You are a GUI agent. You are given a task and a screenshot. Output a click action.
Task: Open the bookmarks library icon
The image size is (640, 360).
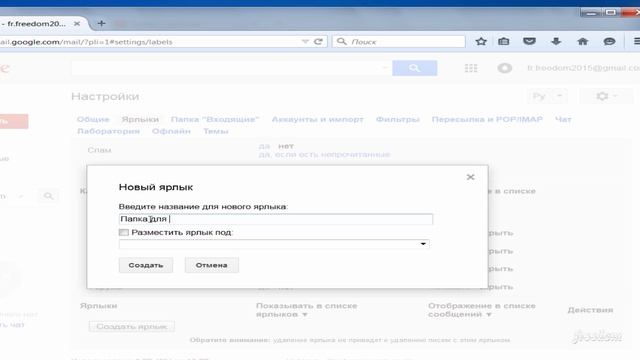point(504,42)
